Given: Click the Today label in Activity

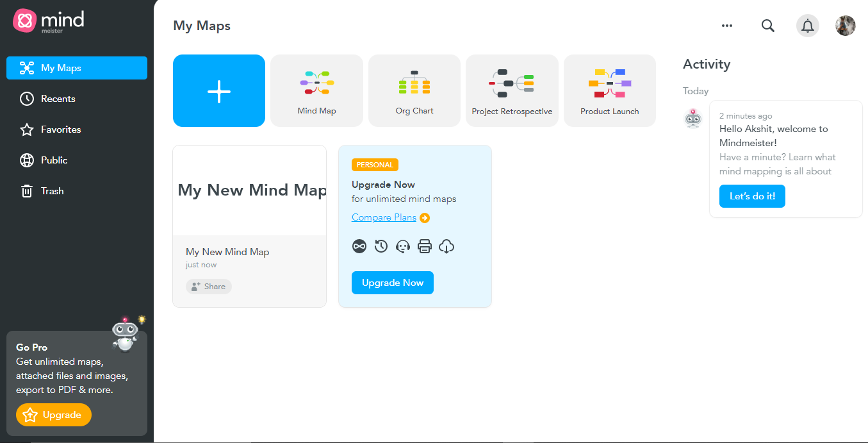Looking at the screenshot, I should [696, 91].
